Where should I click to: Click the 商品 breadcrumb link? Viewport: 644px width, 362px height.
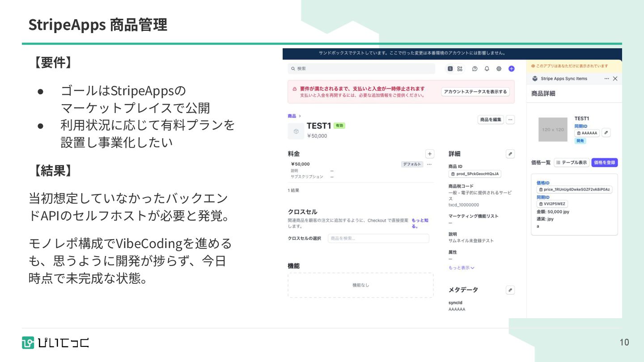coord(292,116)
